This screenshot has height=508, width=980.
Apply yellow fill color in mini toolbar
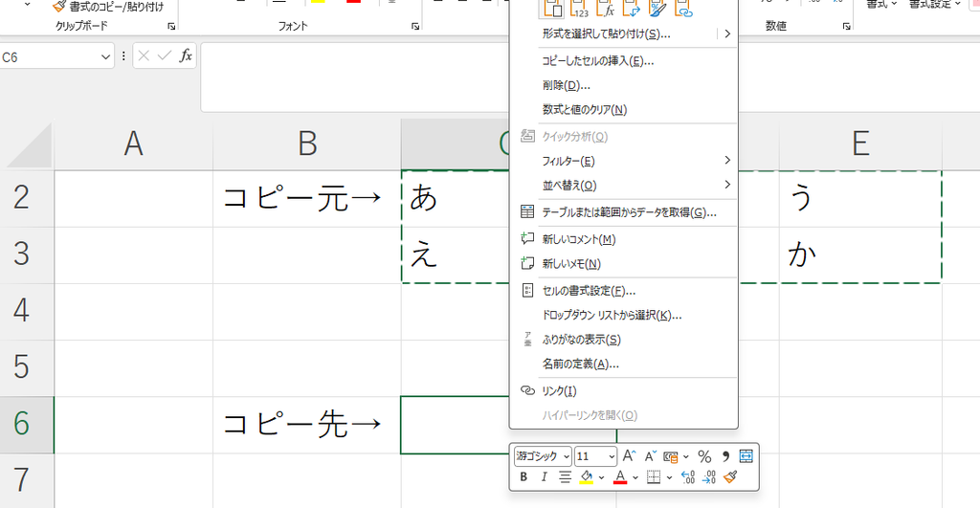[587, 477]
